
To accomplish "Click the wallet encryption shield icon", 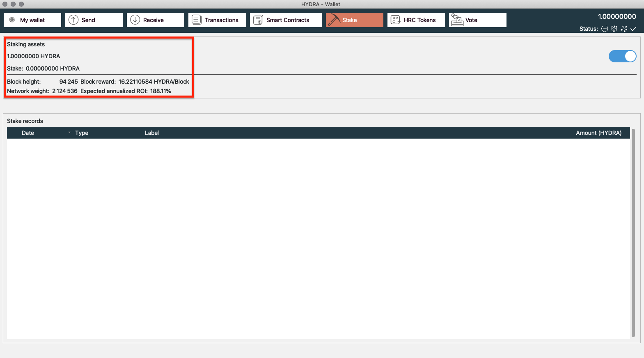I will 614,29.
